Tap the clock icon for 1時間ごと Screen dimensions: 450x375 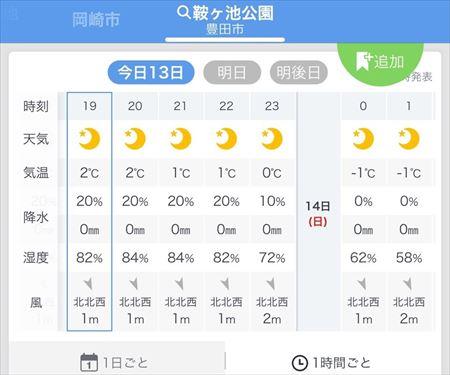(x=299, y=363)
